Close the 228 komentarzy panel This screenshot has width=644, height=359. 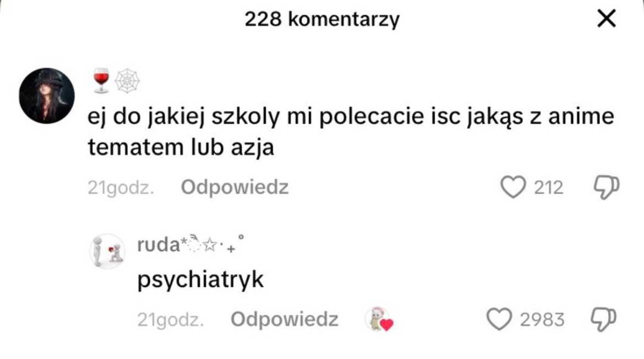pos(606,19)
